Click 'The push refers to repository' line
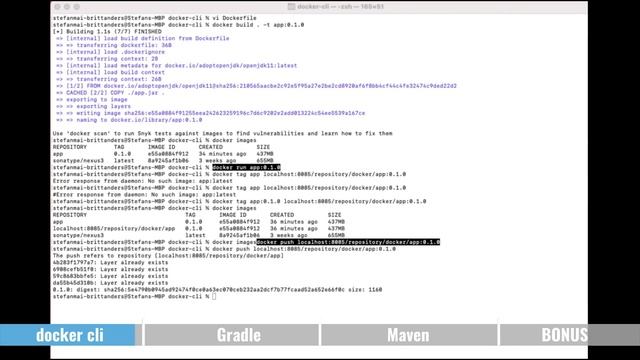This screenshot has width=640, height=360. point(168,256)
